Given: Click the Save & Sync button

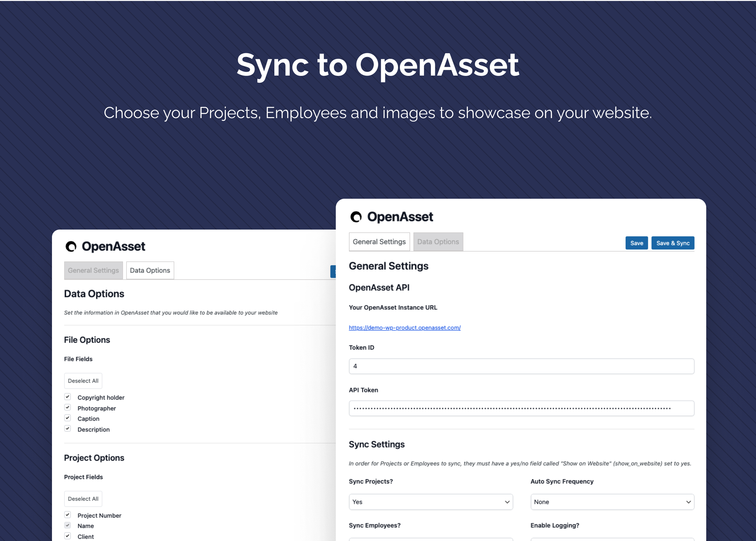Looking at the screenshot, I should [x=673, y=243].
